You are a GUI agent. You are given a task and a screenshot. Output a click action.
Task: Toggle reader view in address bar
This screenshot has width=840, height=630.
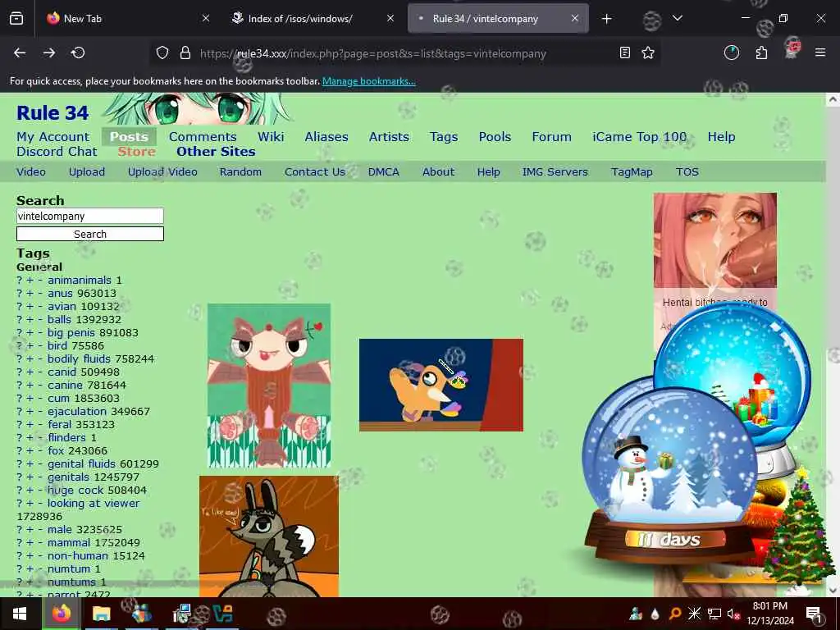[624, 52]
